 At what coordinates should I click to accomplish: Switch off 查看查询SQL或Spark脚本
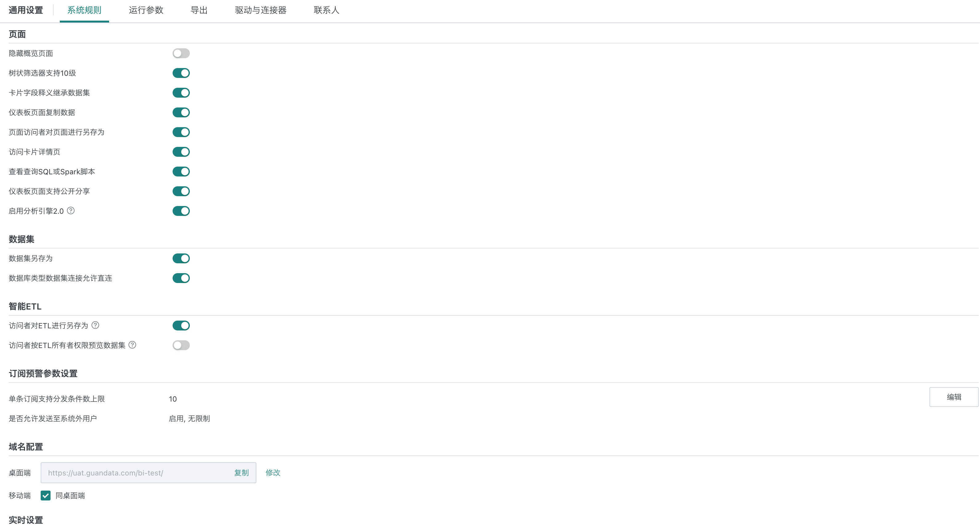coord(181,172)
